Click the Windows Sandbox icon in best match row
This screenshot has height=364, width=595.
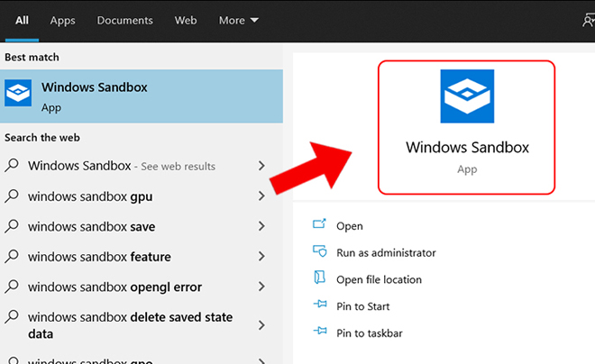18,93
